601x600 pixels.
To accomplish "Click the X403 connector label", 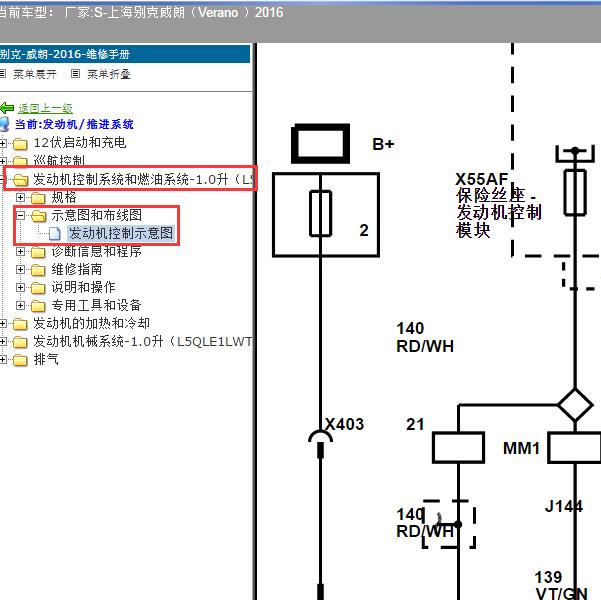I will click(x=344, y=424).
